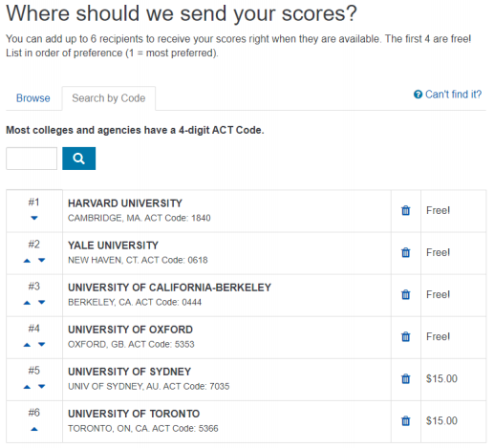Move UC Berkeley up one position
Image resolution: width=494 pixels, height=448 pixels.
[x=27, y=303]
